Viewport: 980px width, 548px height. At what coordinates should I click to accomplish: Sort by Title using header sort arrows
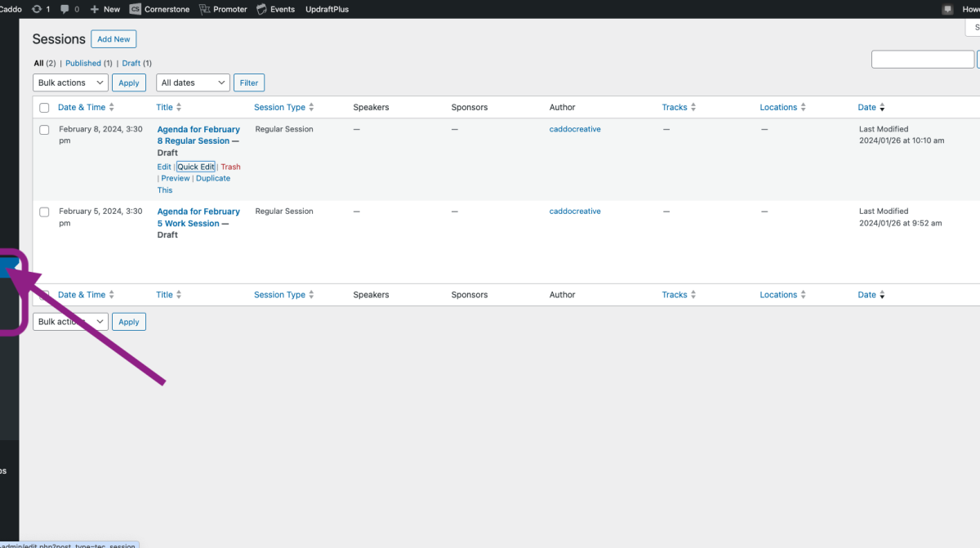pos(179,108)
